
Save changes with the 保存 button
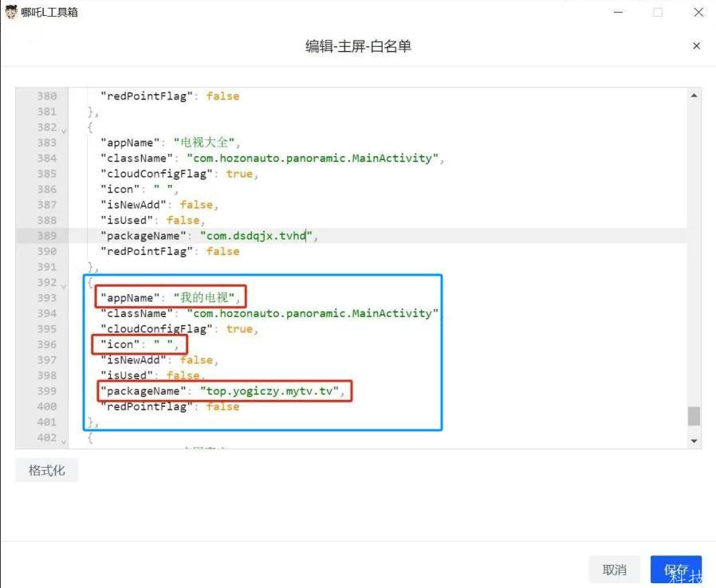(675, 570)
